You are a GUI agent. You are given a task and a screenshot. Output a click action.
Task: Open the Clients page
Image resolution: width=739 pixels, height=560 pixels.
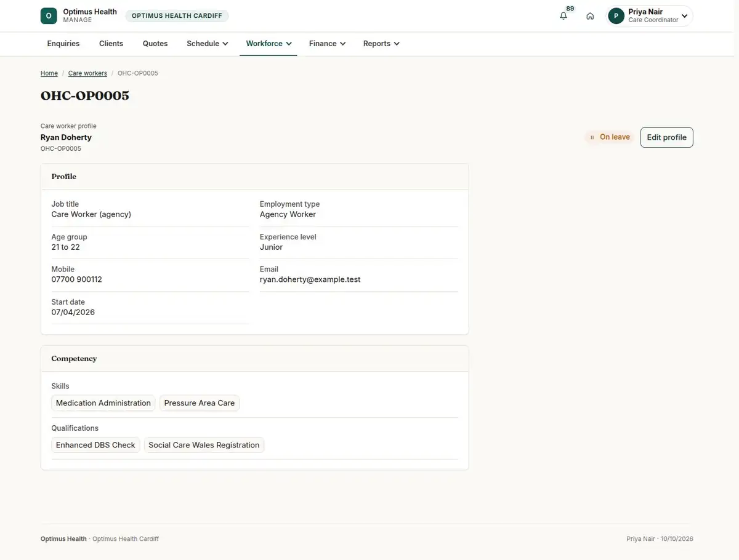pyautogui.click(x=111, y=44)
